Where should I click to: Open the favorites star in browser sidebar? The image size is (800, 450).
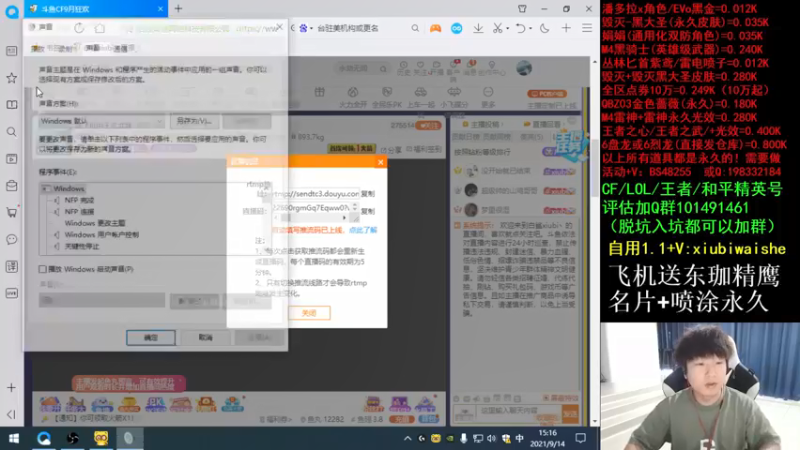pos(11,78)
